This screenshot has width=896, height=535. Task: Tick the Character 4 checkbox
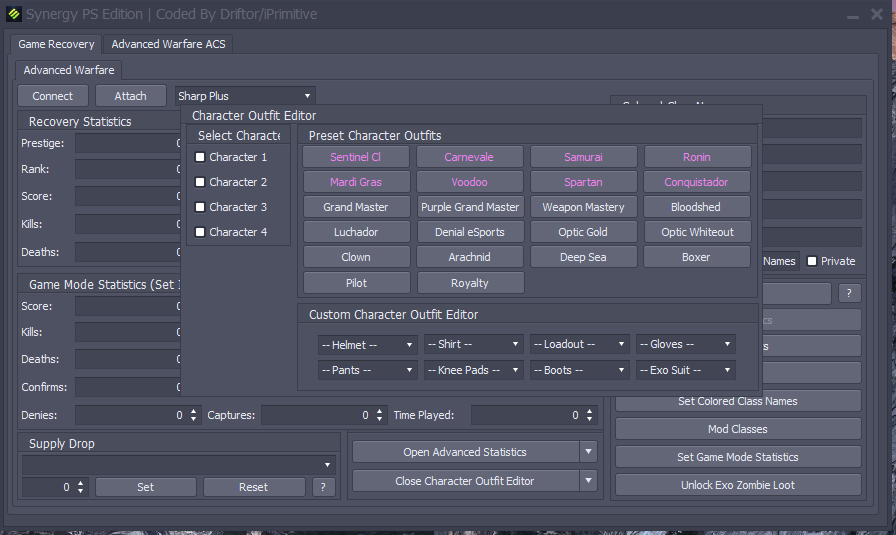[200, 232]
